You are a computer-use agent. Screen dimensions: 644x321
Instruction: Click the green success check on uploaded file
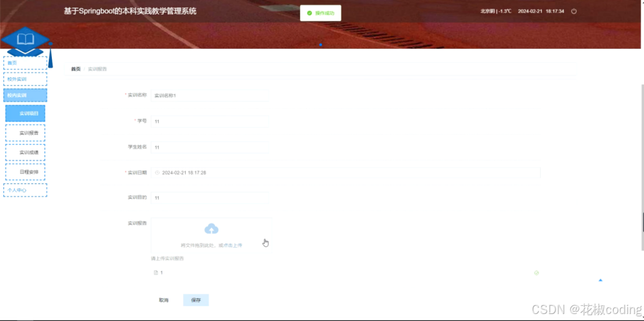coord(536,273)
